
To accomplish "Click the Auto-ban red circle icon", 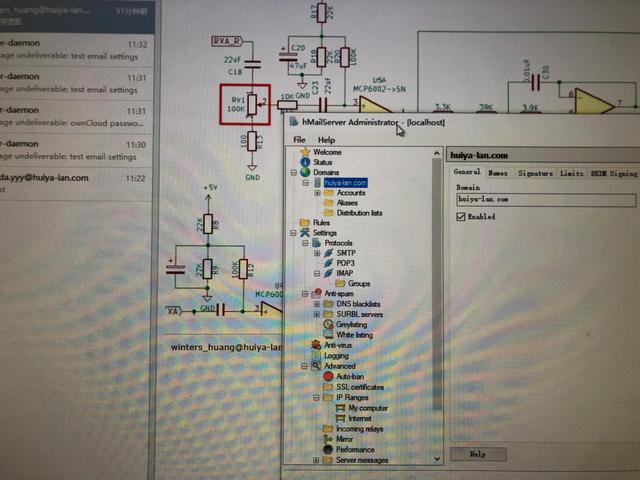I will (x=328, y=376).
